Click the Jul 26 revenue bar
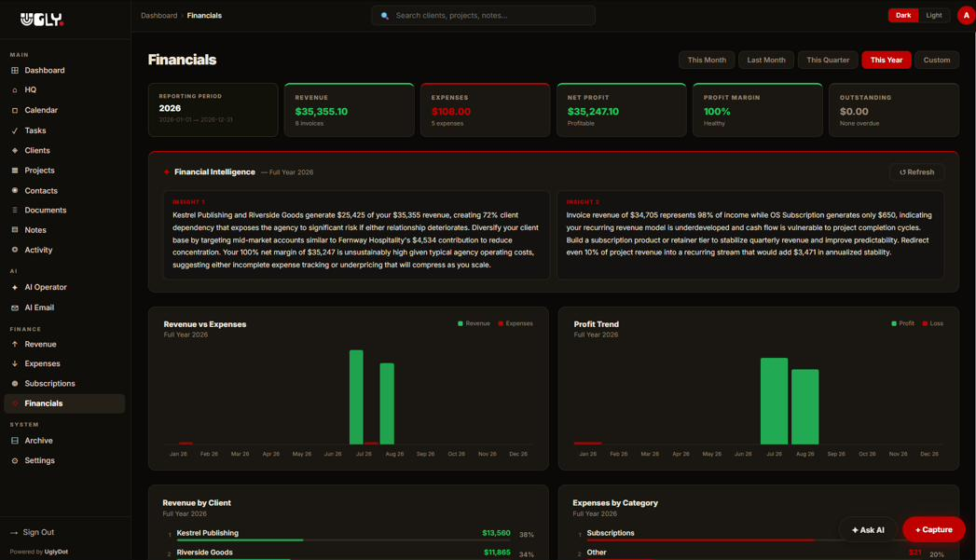Screen dimensions: 976x560 pos(356,397)
